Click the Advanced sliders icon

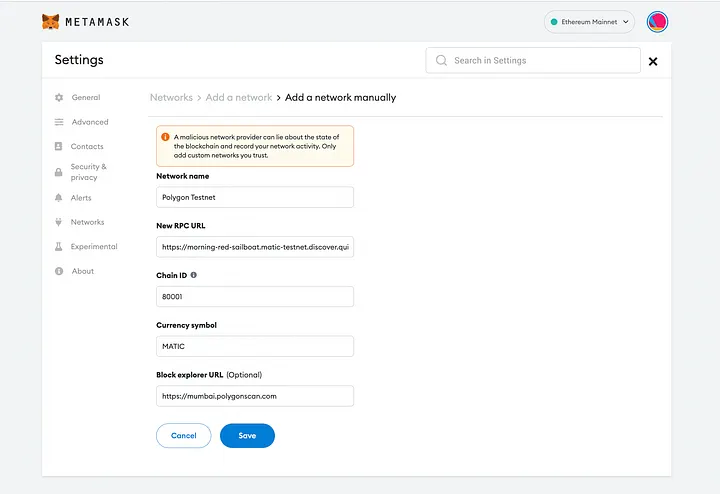click(x=59, y=122)
